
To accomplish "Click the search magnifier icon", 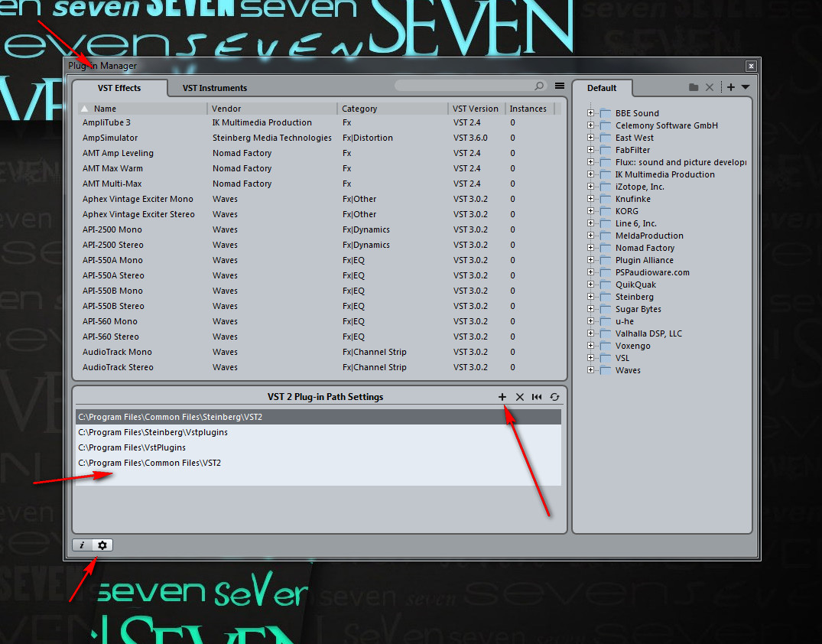I will (x=539, y=86).
